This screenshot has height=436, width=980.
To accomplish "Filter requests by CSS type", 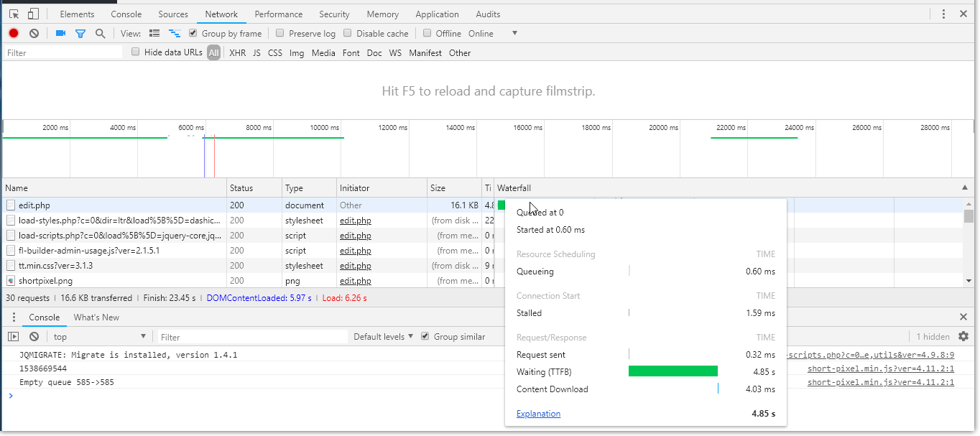I will pos(275,52).
